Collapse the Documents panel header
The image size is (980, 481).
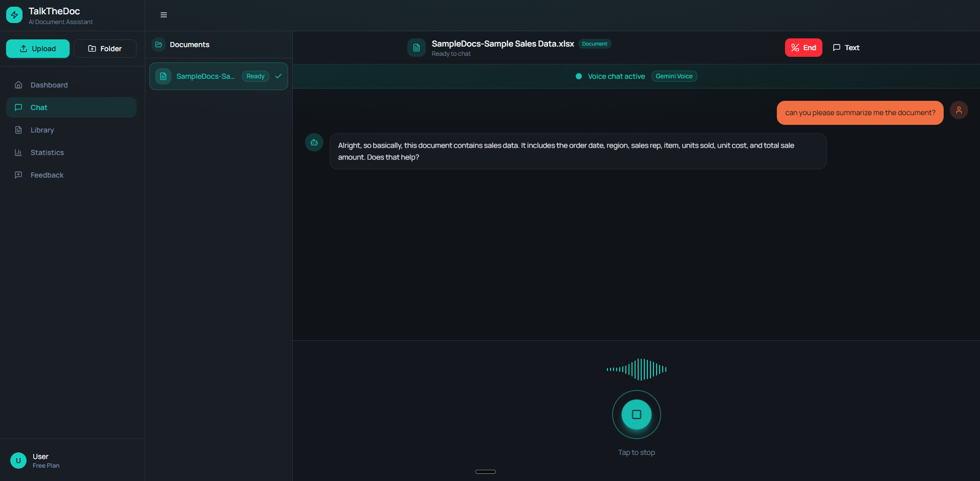[189, 45]
